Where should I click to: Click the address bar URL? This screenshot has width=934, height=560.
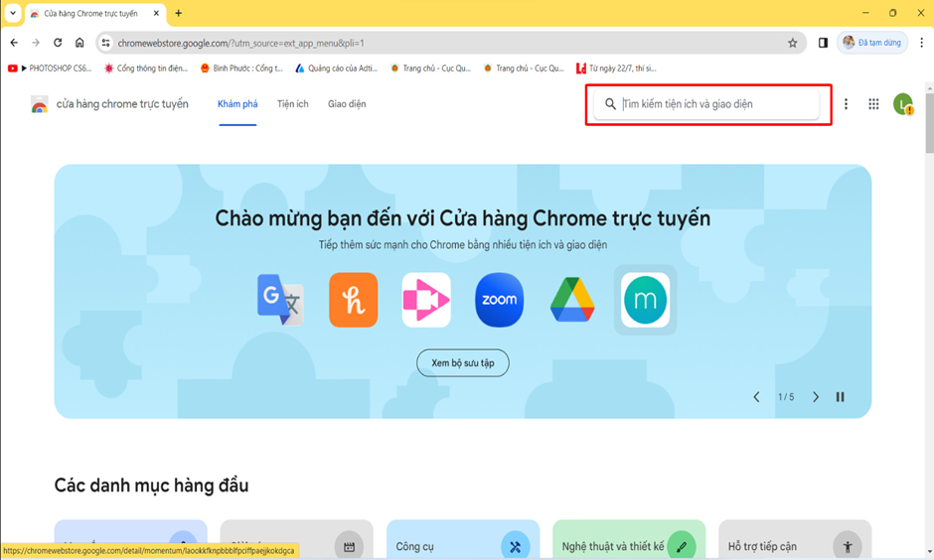point(240,43)
